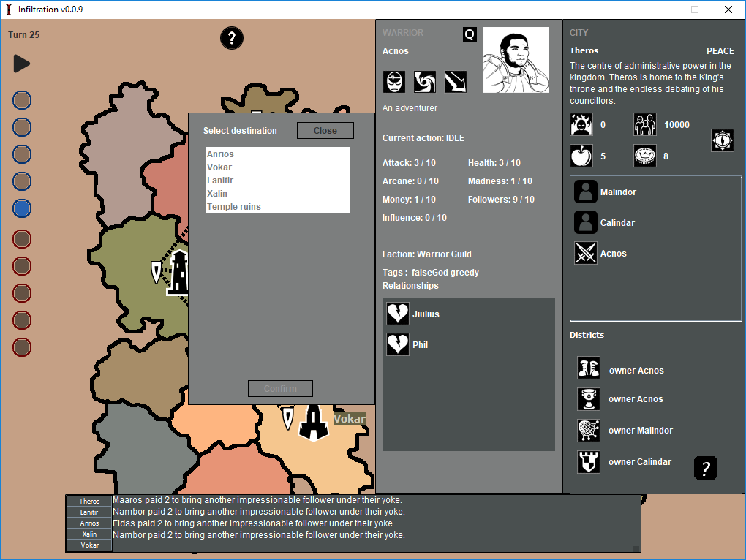Switch to Theros log tab
746x560 pixels.
89,501
